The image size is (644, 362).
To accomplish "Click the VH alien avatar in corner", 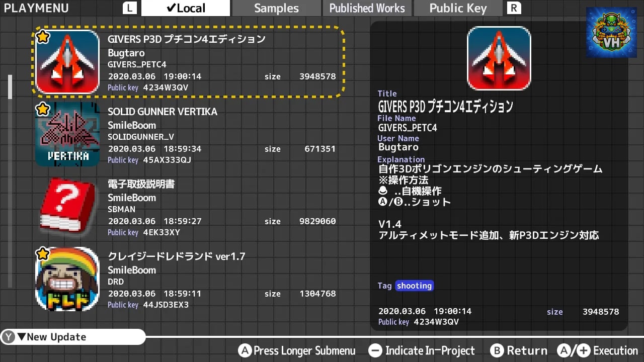I will pyautogui.click(x=611, y=32).
